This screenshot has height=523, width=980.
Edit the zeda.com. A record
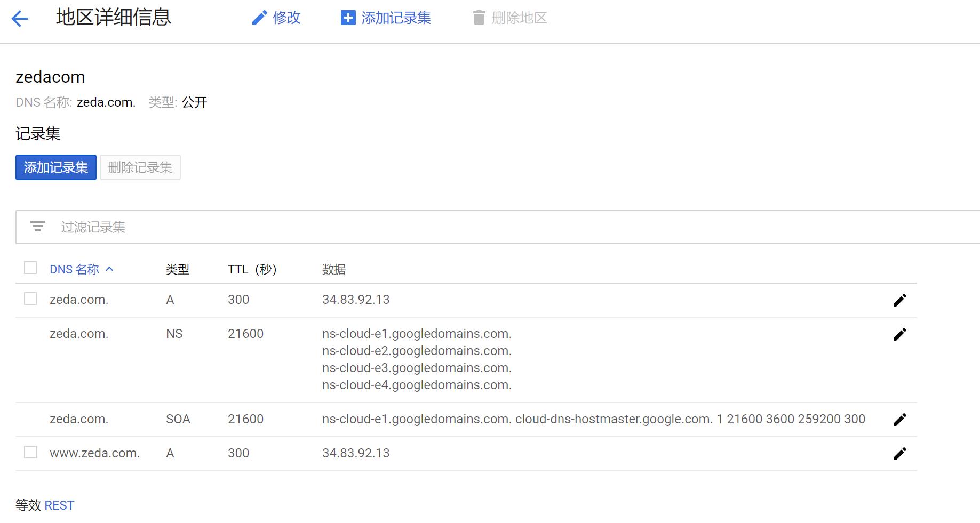899,300
